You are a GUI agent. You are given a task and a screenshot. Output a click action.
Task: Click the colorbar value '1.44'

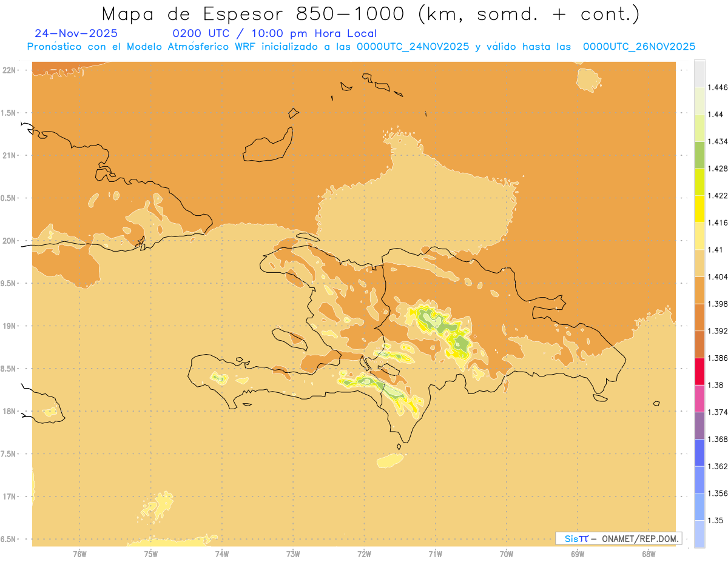point(716,115)
